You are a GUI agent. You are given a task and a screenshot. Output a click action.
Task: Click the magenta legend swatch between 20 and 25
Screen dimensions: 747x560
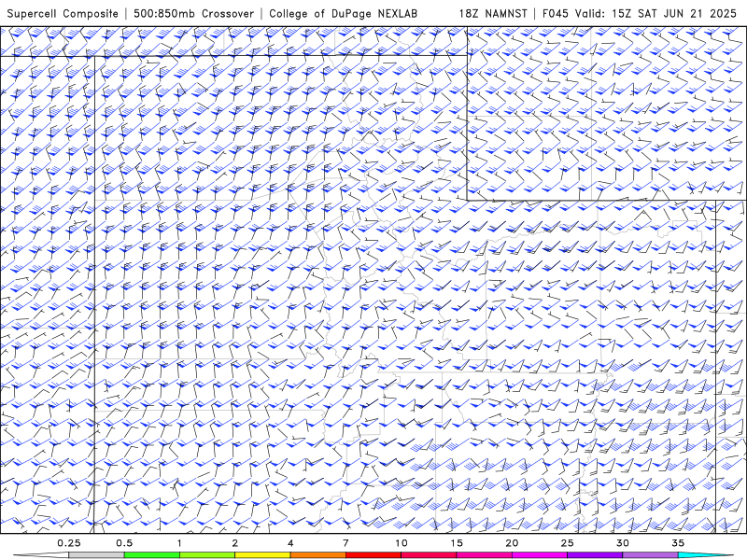tap(540, 555)
